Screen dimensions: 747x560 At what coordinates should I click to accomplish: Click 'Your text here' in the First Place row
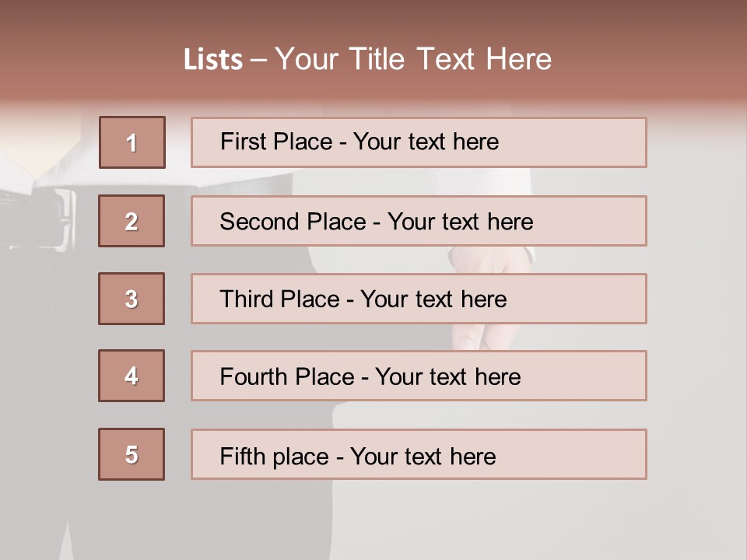click(x=426, y=142)
